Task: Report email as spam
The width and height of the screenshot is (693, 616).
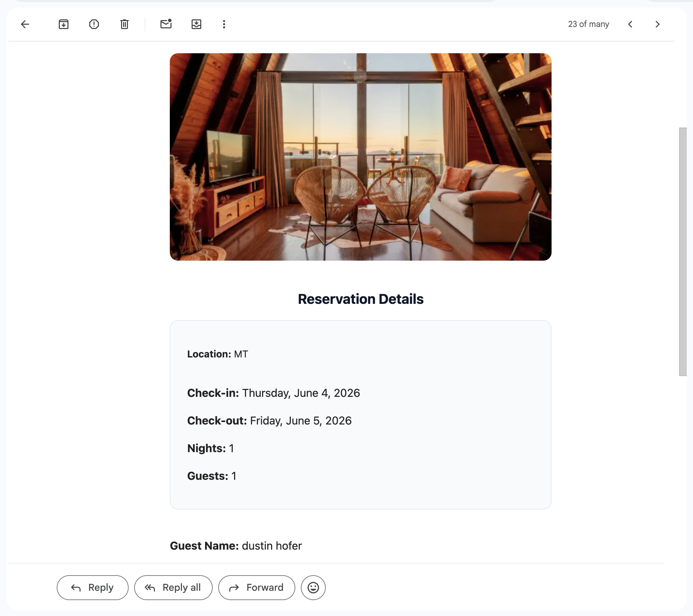Action: click(94, 24)
